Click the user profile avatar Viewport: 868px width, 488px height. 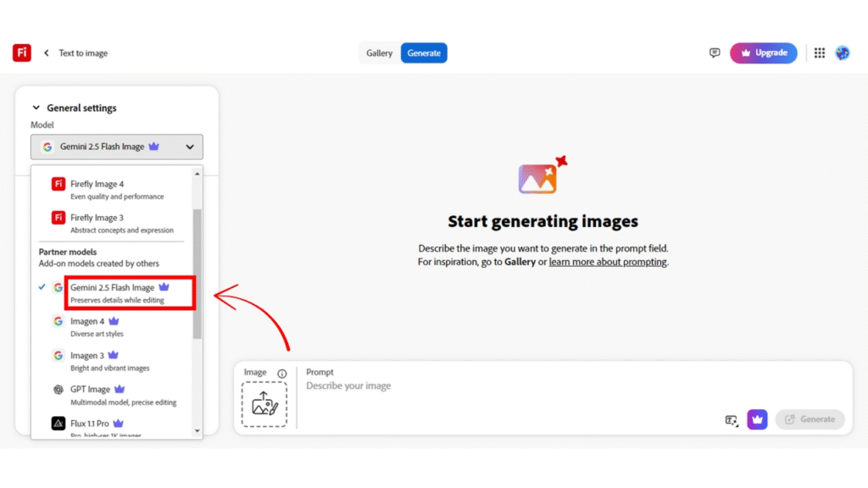(843, 53)
